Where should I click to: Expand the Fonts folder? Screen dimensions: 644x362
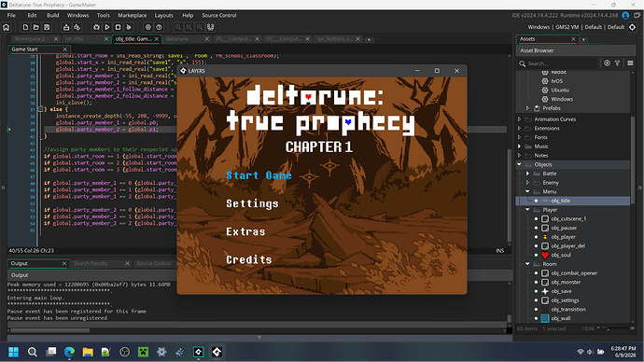point(519,137)
